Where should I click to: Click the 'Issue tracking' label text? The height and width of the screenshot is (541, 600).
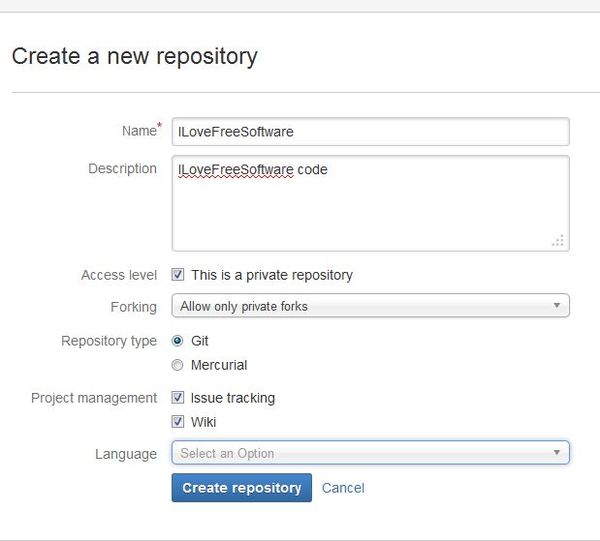pyautogui.click(x=233, y=398)
